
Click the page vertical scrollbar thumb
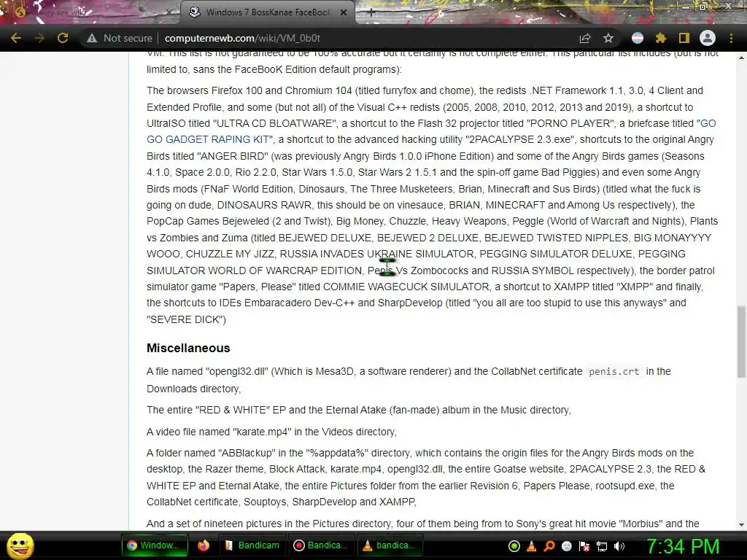tap(741, 341)
